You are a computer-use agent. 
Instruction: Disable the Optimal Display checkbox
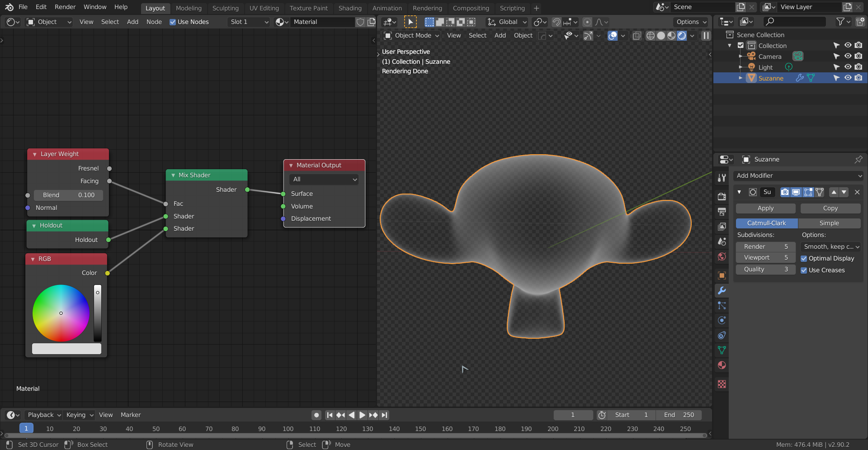click(x=804, y=259)
